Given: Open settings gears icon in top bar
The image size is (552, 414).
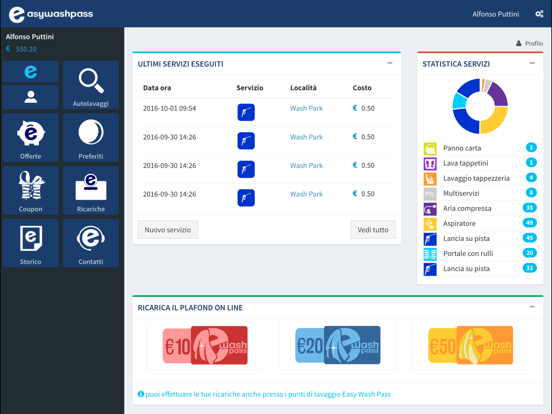Looking at the screenshot, I should 539,14.
